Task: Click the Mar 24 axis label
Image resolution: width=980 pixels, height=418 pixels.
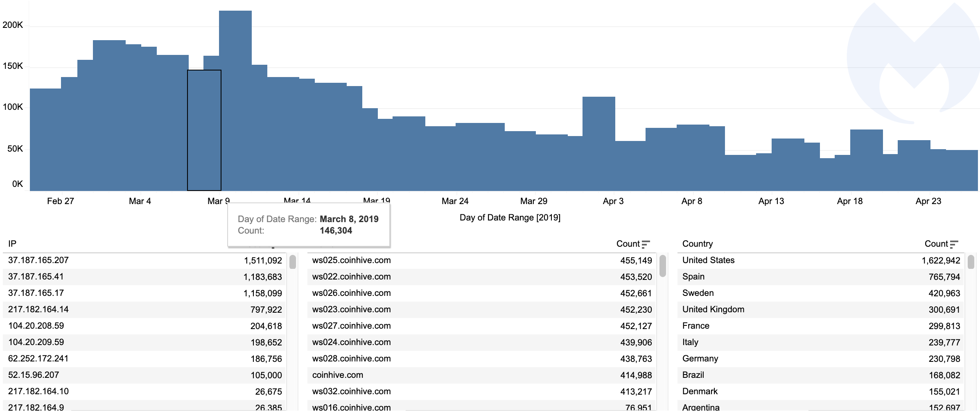Action: pyautogui.click(x=455, y=201)
